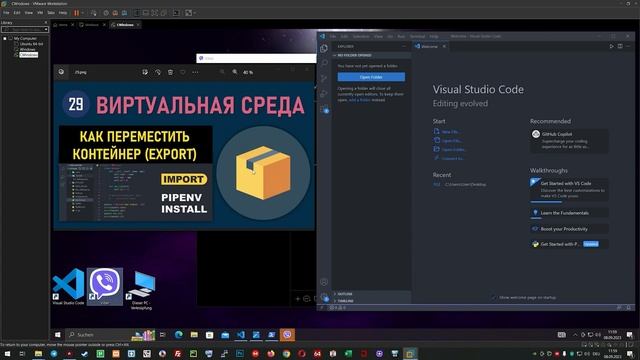Click the rotate icon in Photos viewer toolbar

158,72
